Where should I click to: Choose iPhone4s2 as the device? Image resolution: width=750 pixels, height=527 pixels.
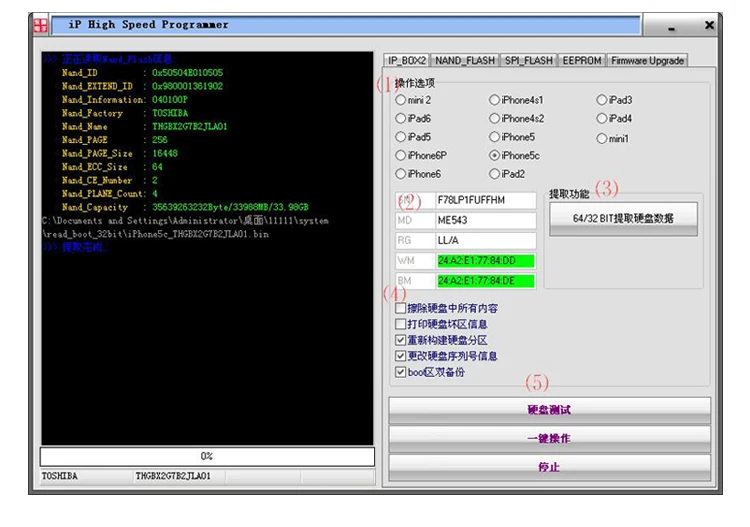click(x=494, y=118)
